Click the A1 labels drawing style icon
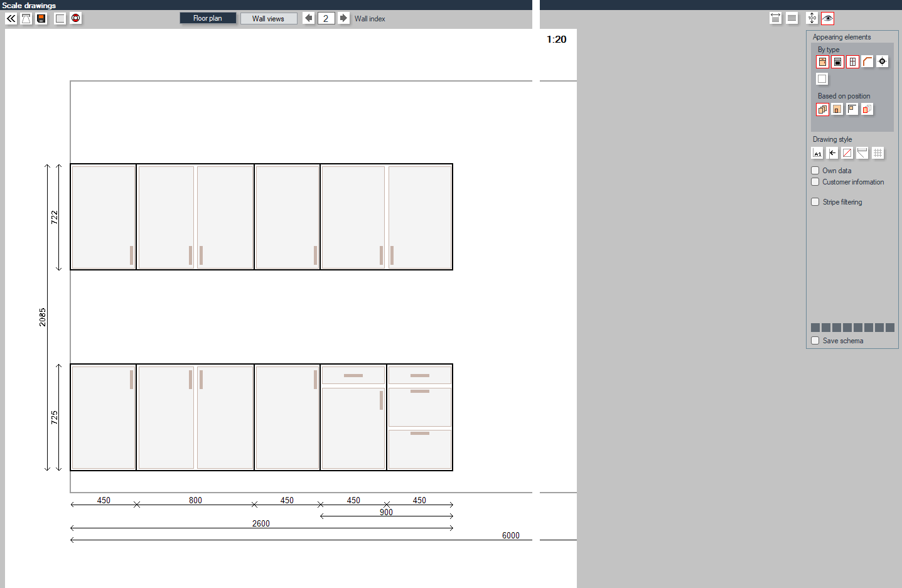This screenshot has width=902, height=588. pos(817,153)
